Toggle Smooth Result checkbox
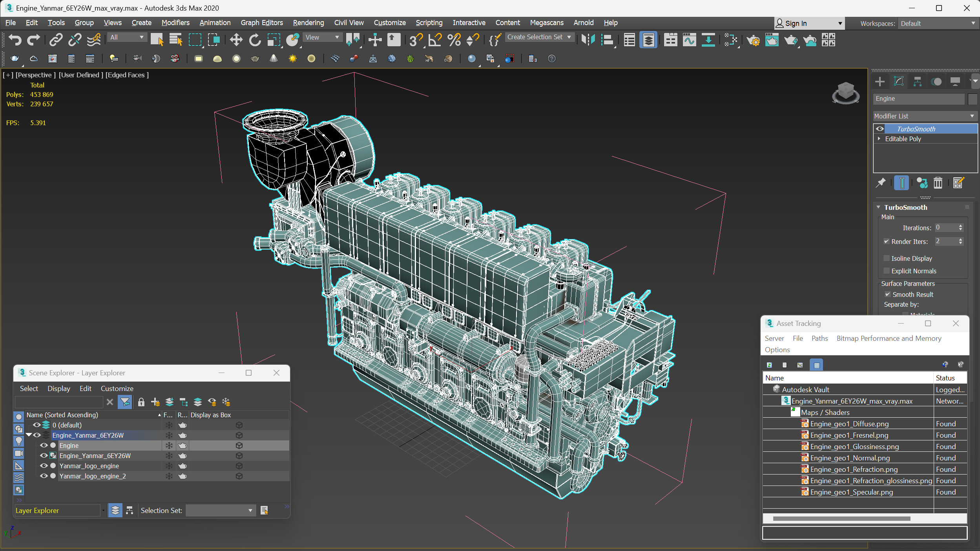 coord(887,294)
